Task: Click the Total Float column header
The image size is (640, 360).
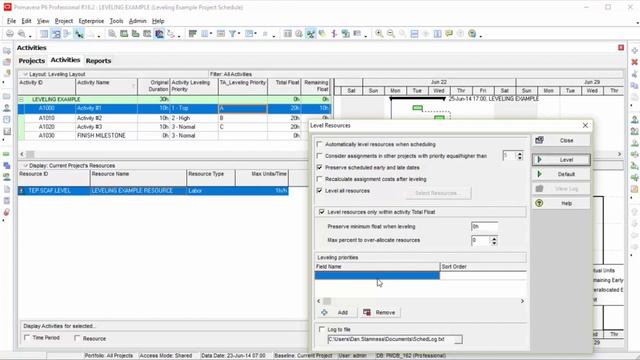Action: click(x=284, y=86)
